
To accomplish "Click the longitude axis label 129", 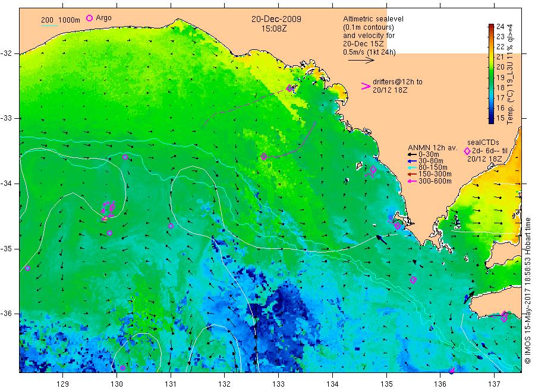I will tap(63, 384).
